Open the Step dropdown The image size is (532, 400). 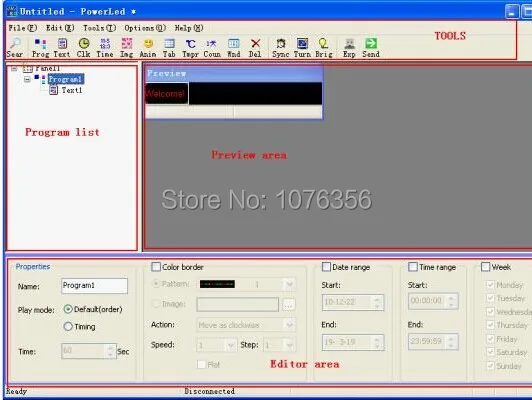289,345
